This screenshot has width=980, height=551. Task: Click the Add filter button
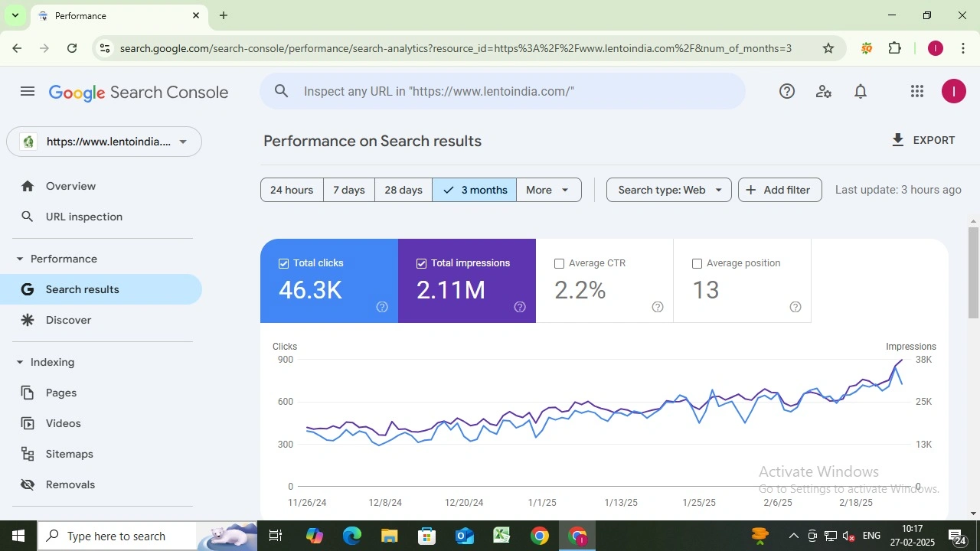coord(779,190)
